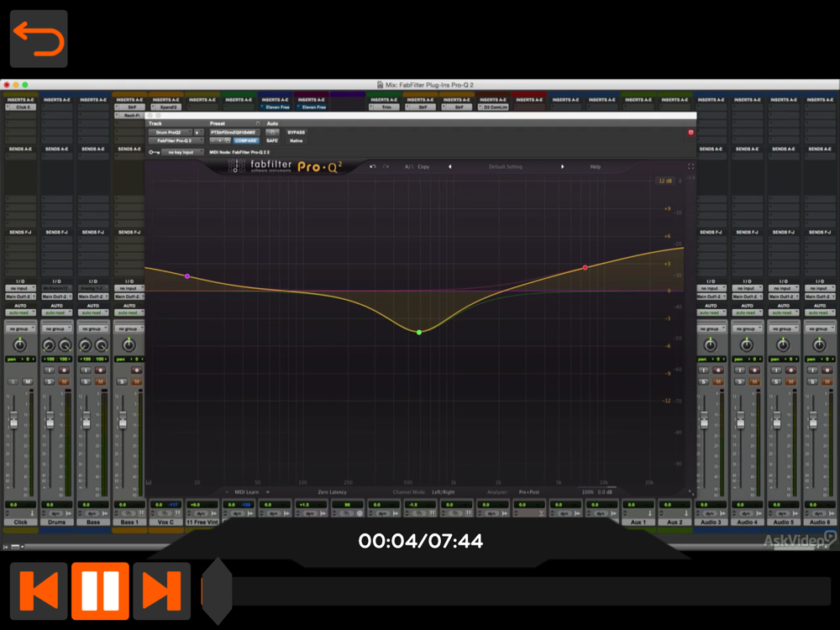Click the Pro-Q 2 redo arrow icon
840x630 pixels.
pos(386,166)
